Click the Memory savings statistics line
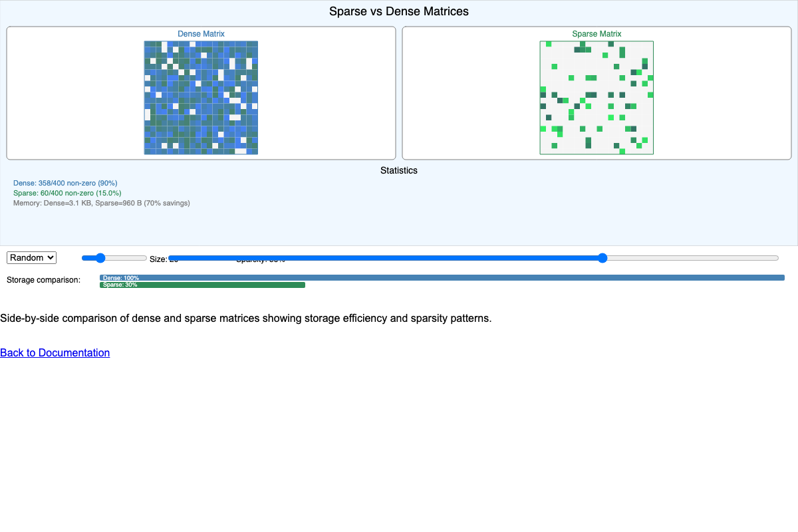The height and width of the screenshot is (532, 798). point(101,203)
